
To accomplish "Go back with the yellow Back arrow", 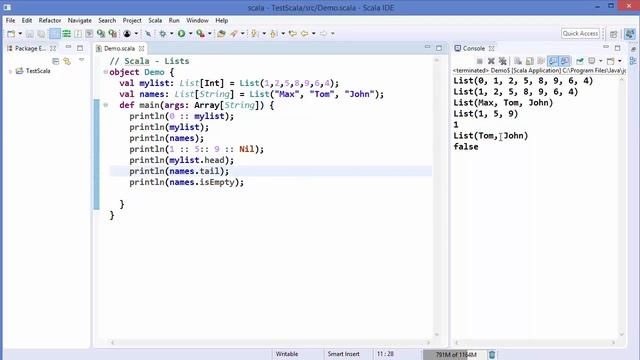I will tap(304, 33).
